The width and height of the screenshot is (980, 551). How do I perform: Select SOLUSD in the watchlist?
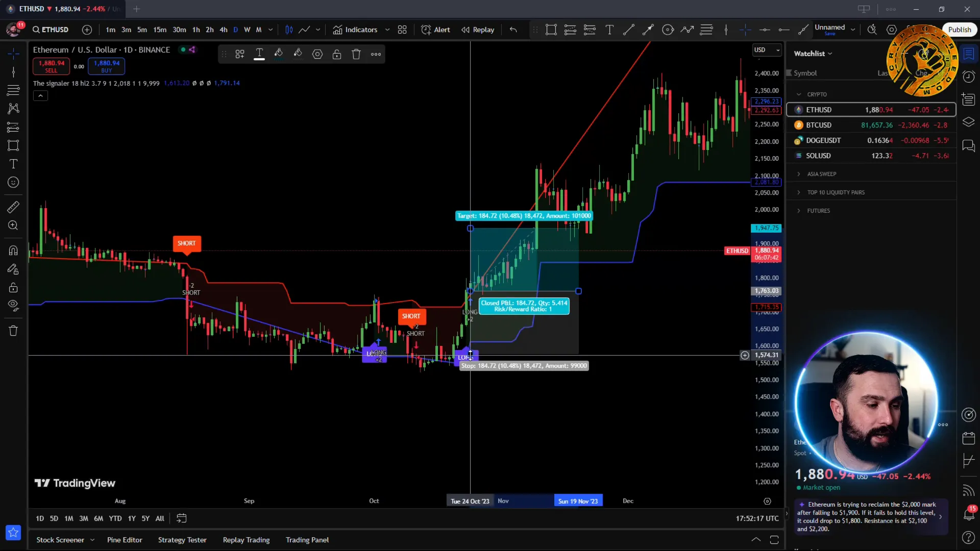871,156
